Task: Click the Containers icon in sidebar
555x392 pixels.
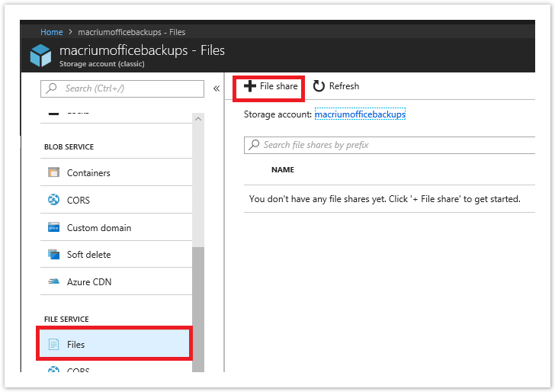Action: coord(53,172)
